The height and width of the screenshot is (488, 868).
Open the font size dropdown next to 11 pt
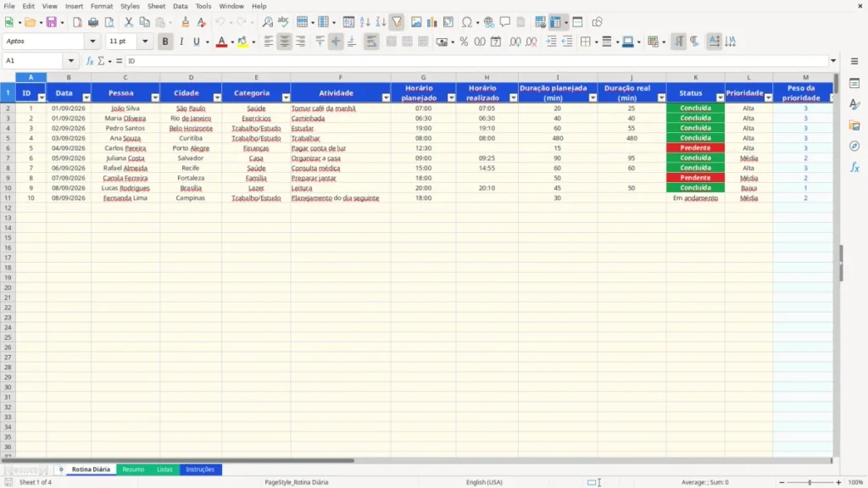145,41
